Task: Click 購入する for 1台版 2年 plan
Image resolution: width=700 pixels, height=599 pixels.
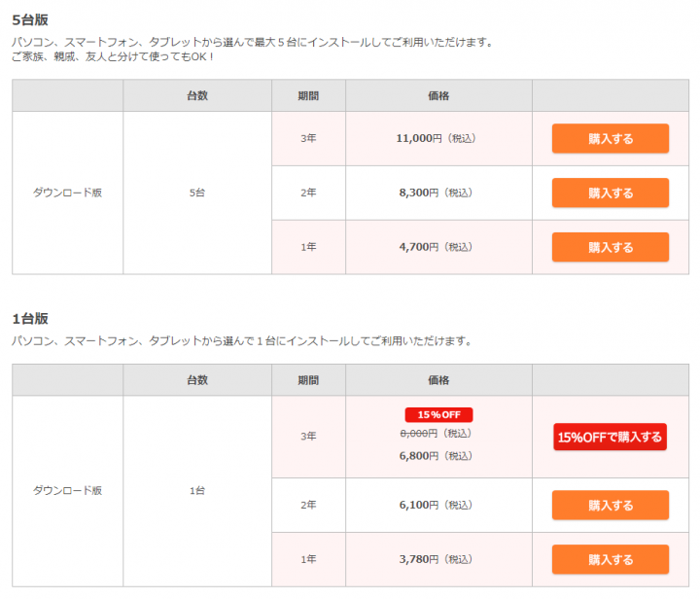Action: coord(611,505)
